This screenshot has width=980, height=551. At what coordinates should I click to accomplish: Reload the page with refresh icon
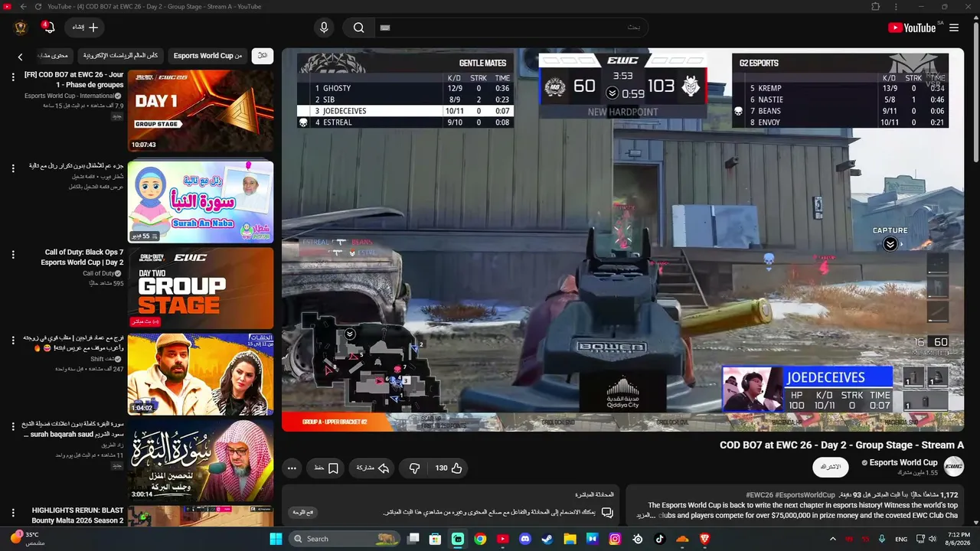click(x=38, y=7)
